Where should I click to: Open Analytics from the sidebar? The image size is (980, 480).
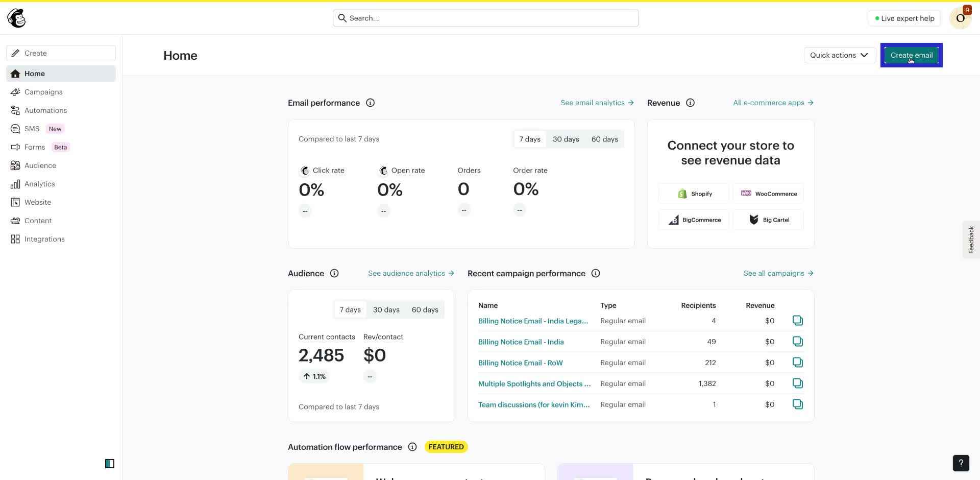coord(40,184)
